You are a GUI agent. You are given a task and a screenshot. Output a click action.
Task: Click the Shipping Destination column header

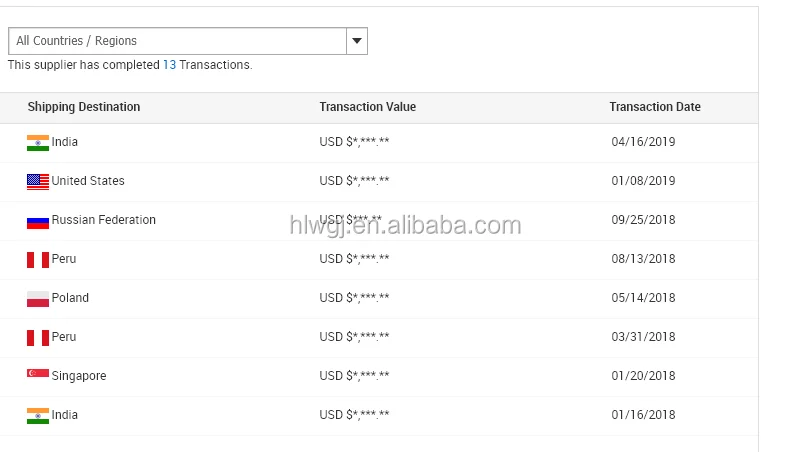(x=84, y=107)
